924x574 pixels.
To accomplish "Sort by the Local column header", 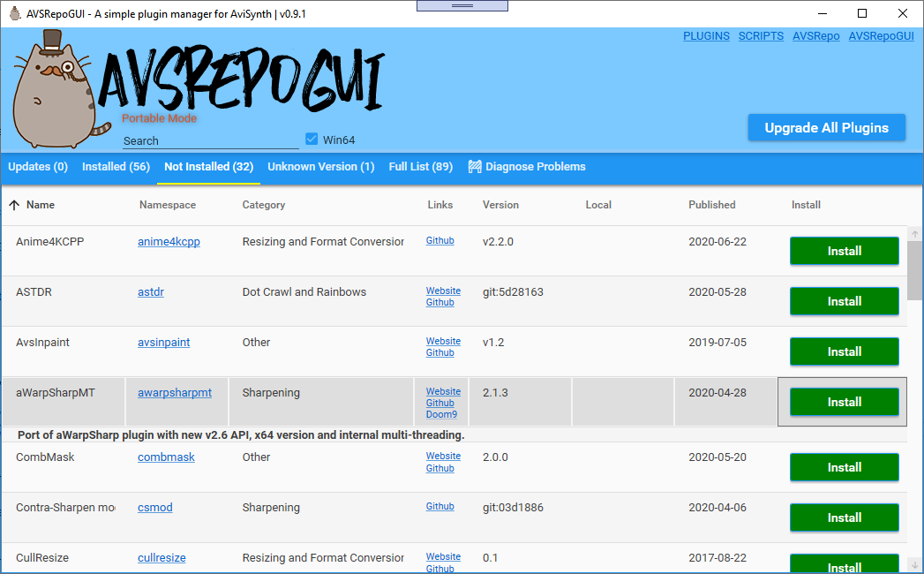I will tap(598, 205).
